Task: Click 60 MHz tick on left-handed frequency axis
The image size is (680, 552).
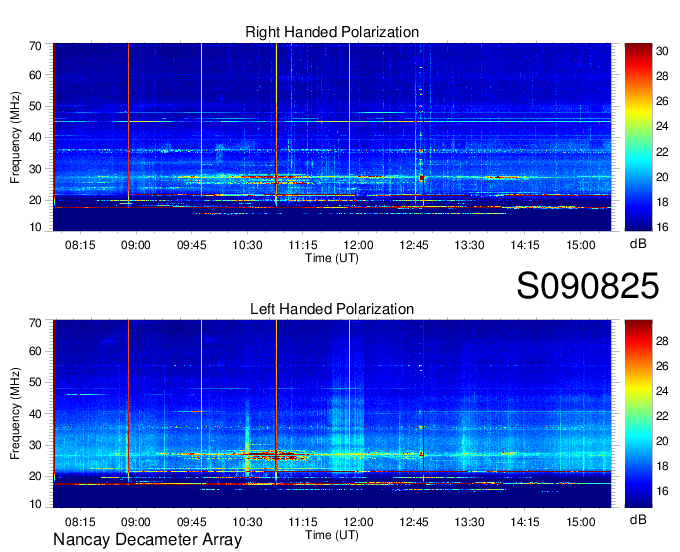Action: click(x=35, y=351)
